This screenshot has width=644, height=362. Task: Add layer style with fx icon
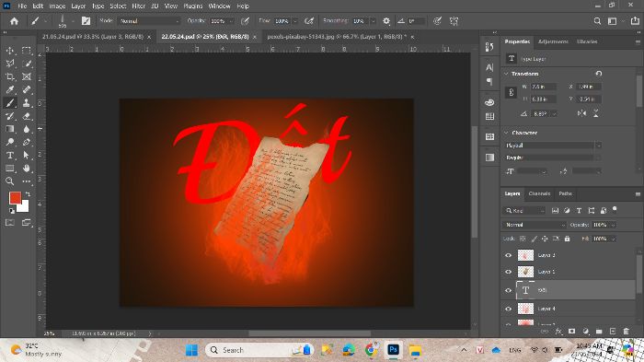[x=558, y=332]
